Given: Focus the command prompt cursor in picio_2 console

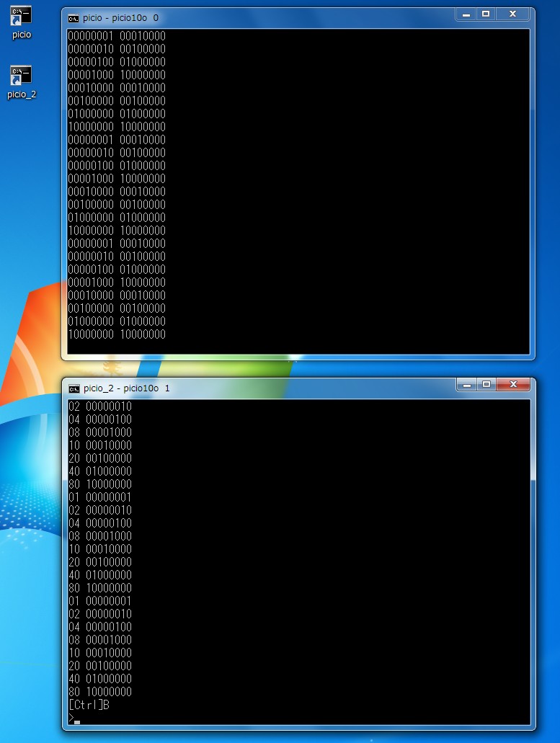Looking at the screenshot, I should (76, 720).
